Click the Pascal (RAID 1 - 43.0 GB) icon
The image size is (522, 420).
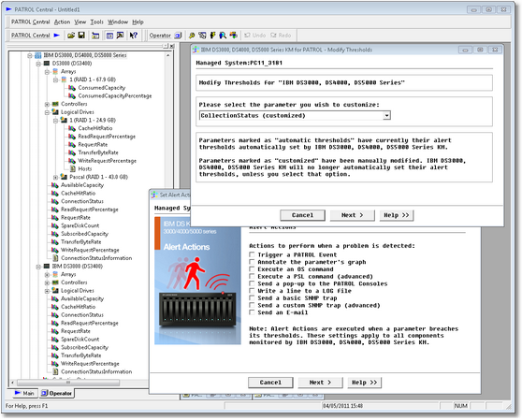click(64, 177)
